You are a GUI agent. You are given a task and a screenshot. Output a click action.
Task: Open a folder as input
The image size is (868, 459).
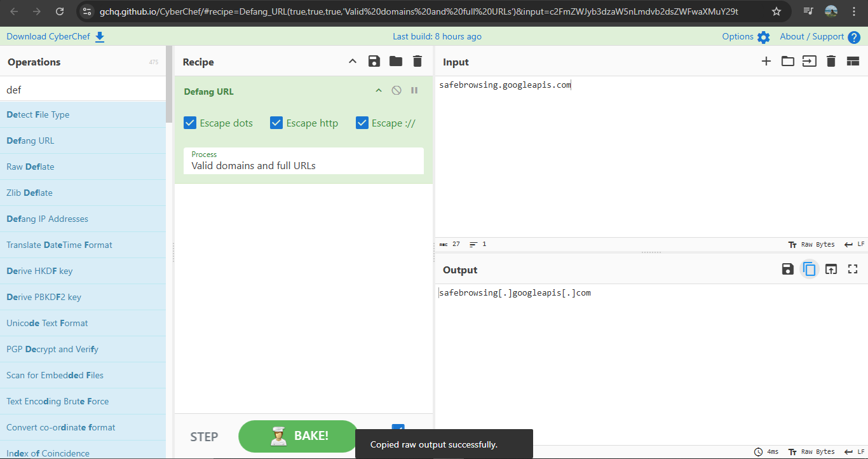pos(788,62)
